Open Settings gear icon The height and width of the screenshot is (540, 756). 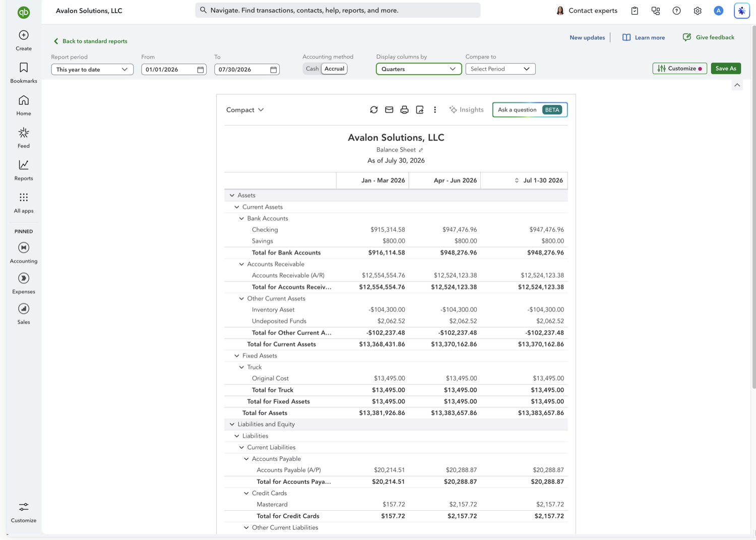tap(698, 11)
